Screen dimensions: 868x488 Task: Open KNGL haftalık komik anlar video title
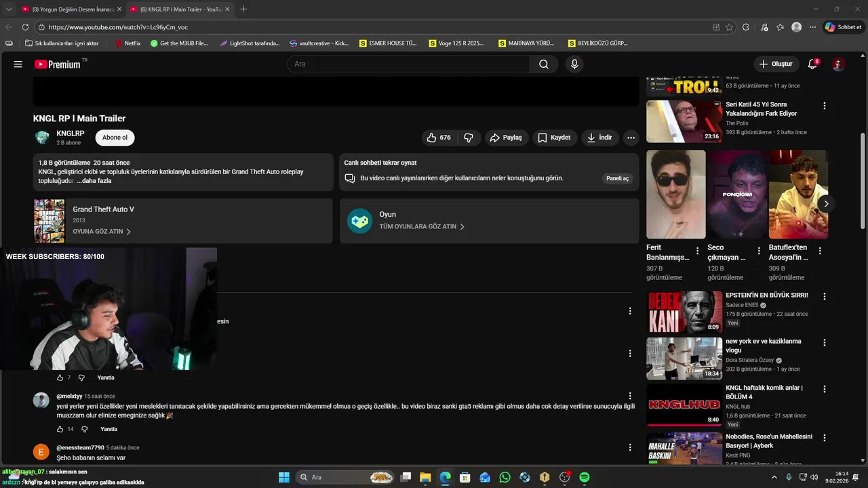point(764,392)
